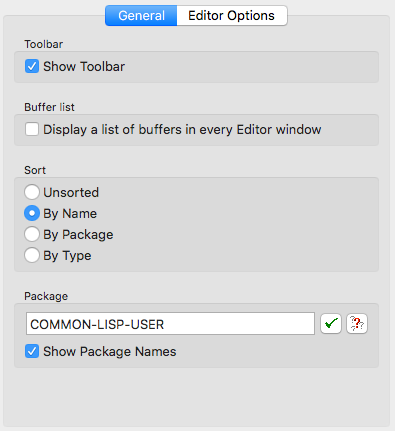Screen dimensions: 395x431
Task: Confirm package with the green checkmark icon
Action: [331, 324]
